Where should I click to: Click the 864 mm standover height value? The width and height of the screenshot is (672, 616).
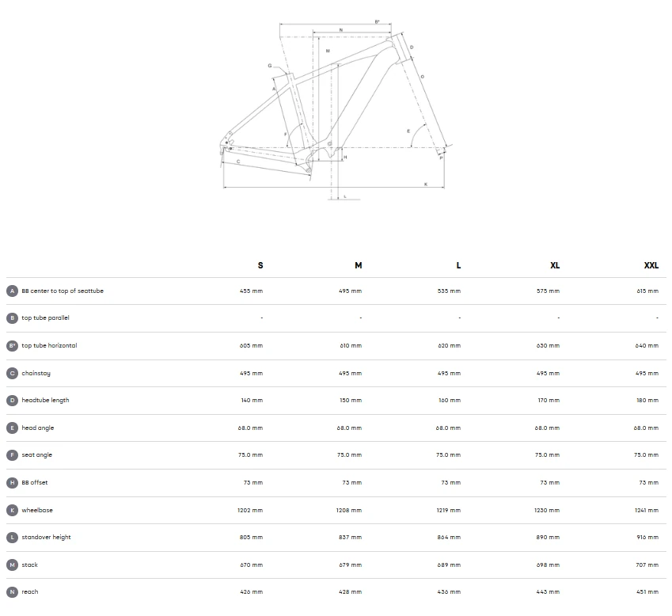pyautogui.click(x=449, y=537)
